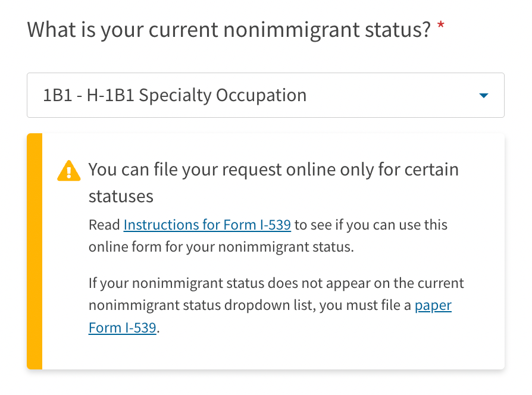Image resolution: width=532 pixels, height=395 pixels.
Task: Click the yellow bar on the alert's left edge
Action: click(35, 251)
